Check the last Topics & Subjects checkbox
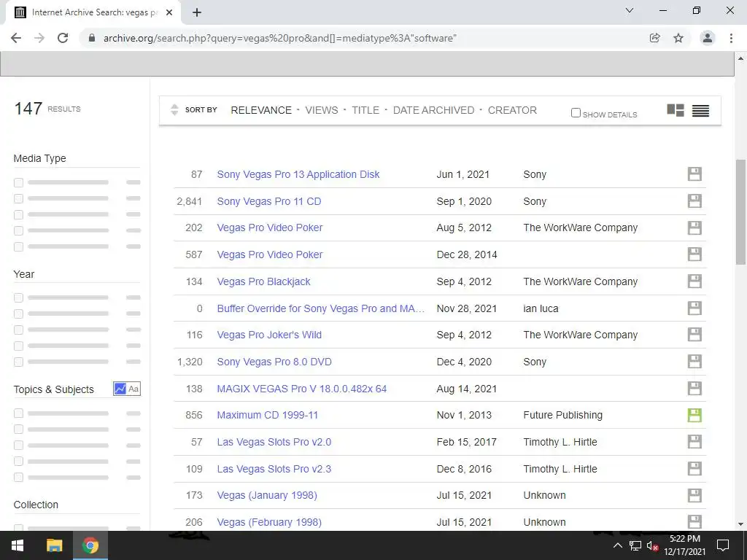 18,477
